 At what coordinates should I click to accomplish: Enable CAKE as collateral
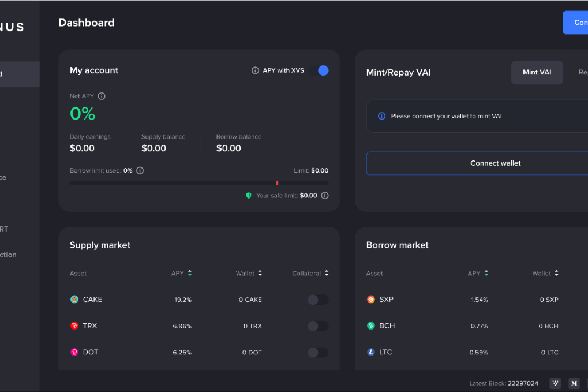coord(318,300)
